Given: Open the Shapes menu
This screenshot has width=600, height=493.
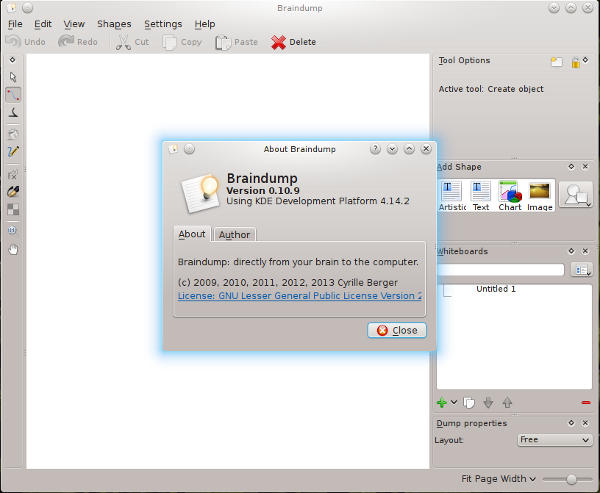Looking at the screenshot, I should click(114, 24).
